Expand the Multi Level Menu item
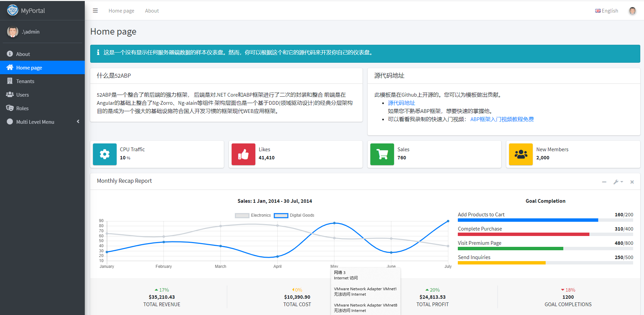Screen dimensions: 644x315 42,122
